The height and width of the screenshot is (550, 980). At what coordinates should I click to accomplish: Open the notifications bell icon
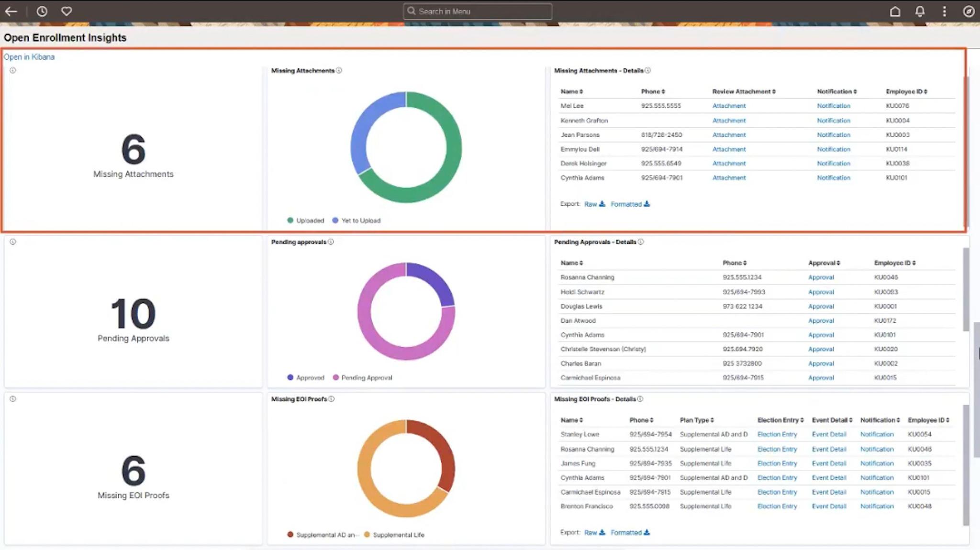click(920, 11)
